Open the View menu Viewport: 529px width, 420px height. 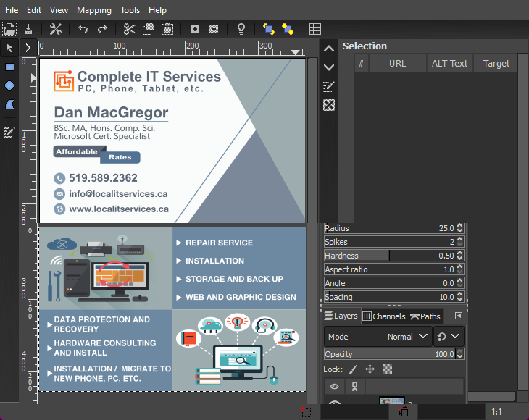click(59, 10)
